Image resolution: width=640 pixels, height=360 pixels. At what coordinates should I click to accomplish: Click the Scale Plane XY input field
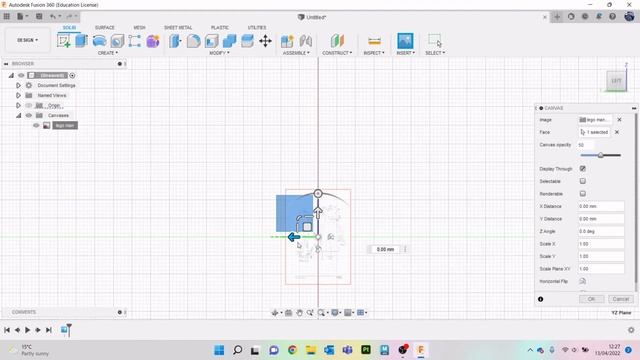point(601,269)
